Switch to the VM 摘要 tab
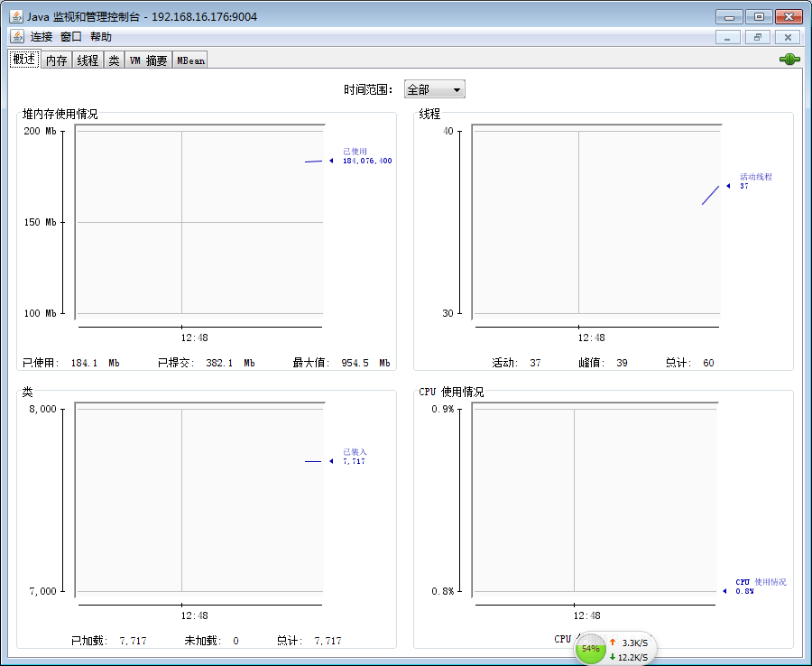Image resolution: width=812 pixels, height=666 pixels. tap(148, 60)
